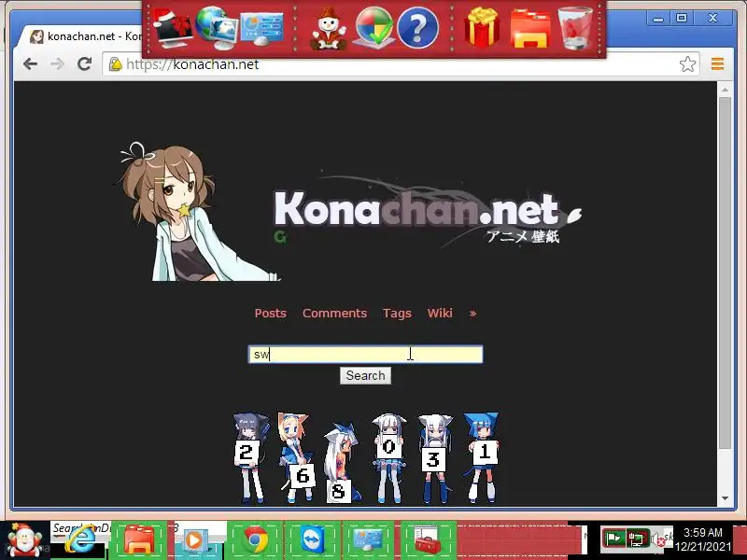Focus the search box containing 'sw'

click(365, 355)
